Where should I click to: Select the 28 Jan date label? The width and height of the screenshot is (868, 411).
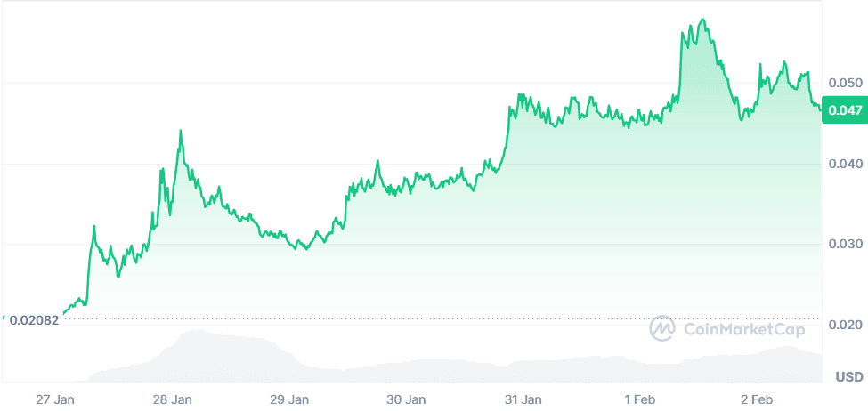tap(173, 399)
